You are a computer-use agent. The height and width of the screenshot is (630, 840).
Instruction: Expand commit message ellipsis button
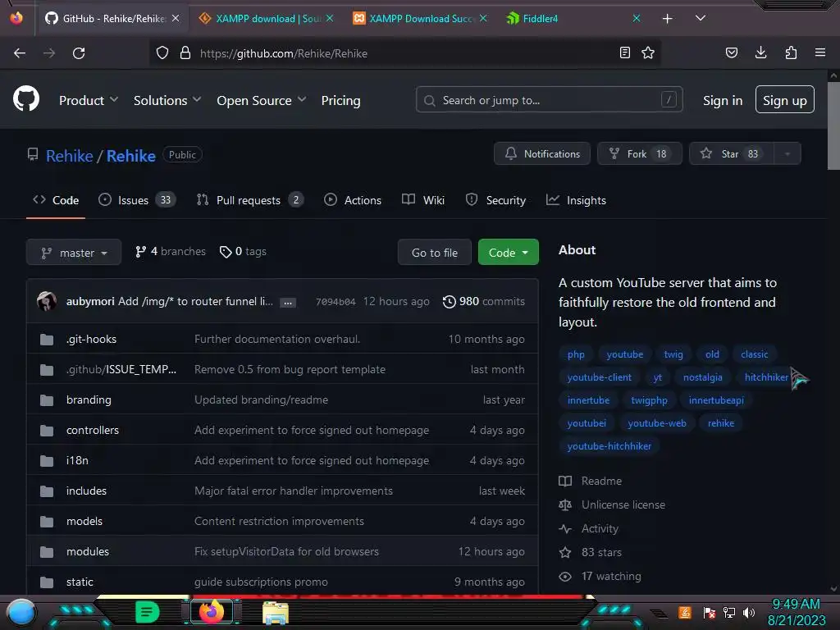coord(288,303)
